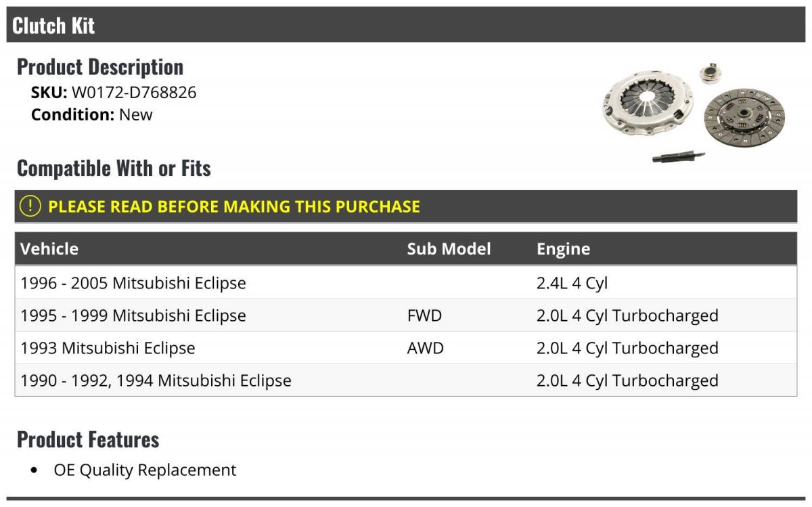Click the yellow exclamation warning icon

[30, 206]
